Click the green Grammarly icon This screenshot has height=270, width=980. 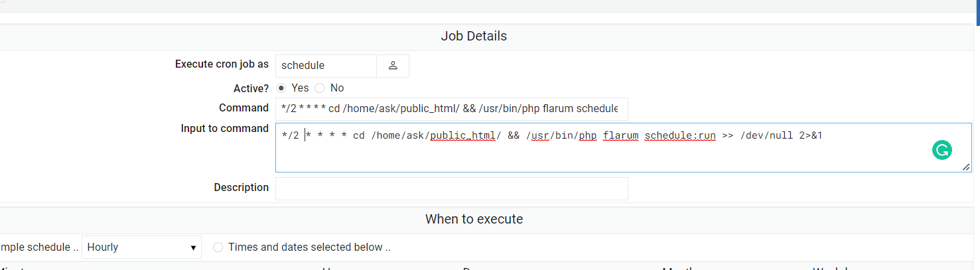click(x=941, y=151)
